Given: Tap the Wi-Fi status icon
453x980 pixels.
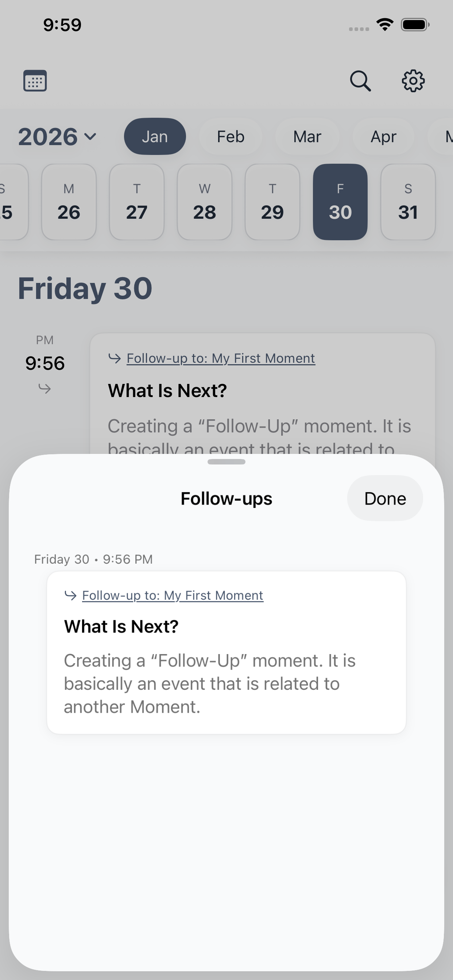Looking at the screenshot, I should (x=385, y=25).
